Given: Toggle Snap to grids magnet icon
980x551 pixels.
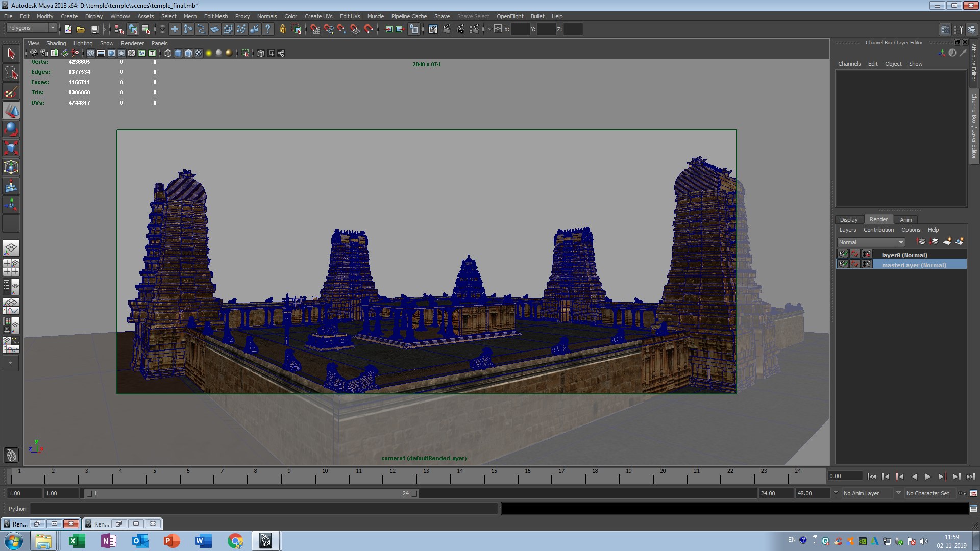Looking at the screenshot, I should [315, 29].
